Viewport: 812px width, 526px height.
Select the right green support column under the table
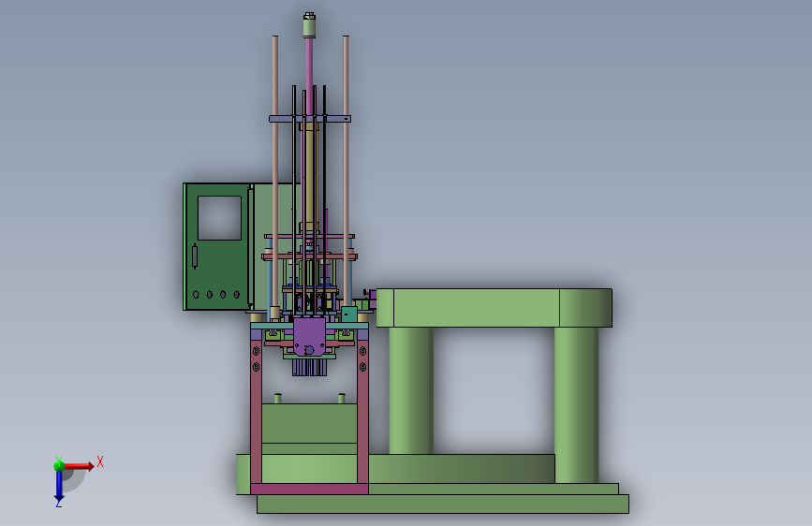click(x=576, y=405)
